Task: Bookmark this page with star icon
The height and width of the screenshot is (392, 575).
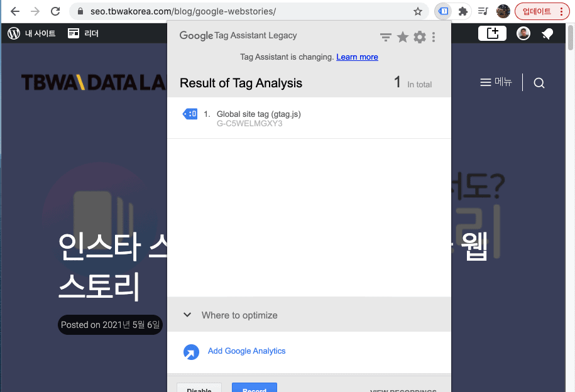Action: coord(418,11)
